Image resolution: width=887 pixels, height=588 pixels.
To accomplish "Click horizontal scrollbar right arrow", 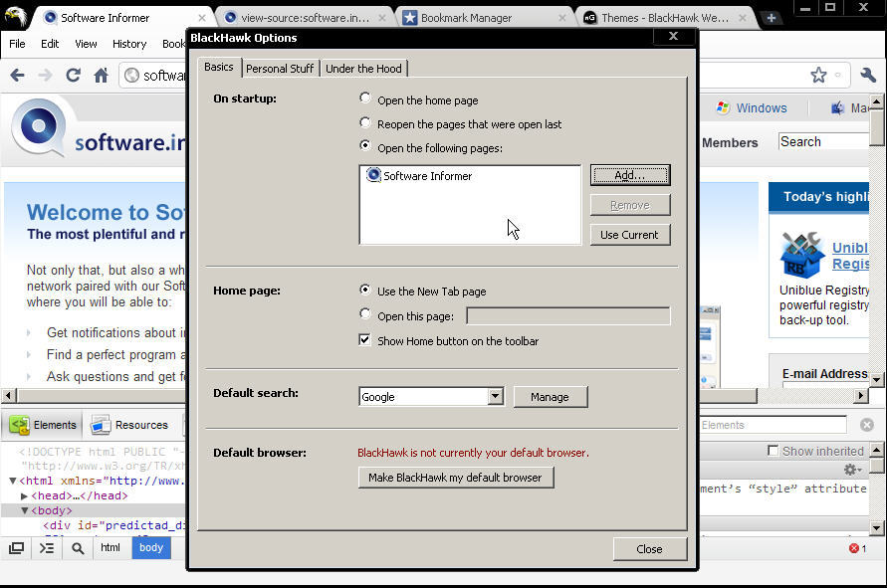I will [x=861, y=395].
